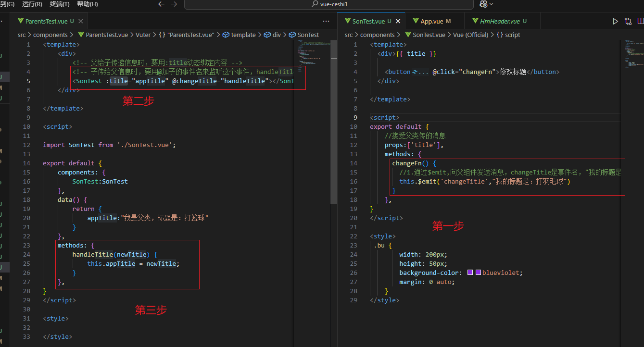The image size is (644, 347).
Task: Go back with the left arrow navigation icon
Action: click(162, 4)
